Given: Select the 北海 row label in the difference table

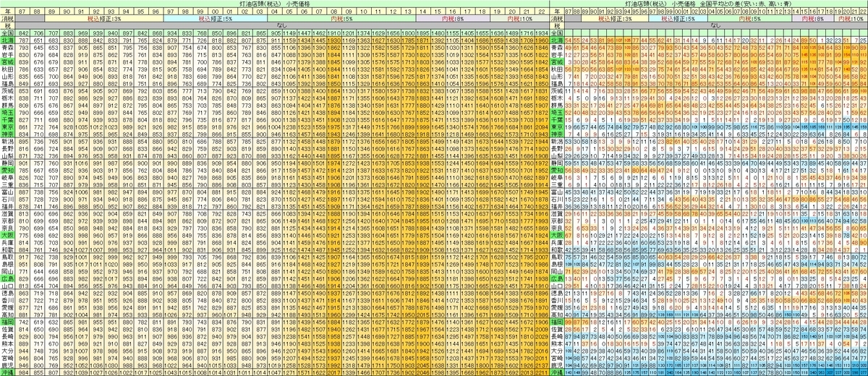Looking at the screenshot, I should coord(557,40).
